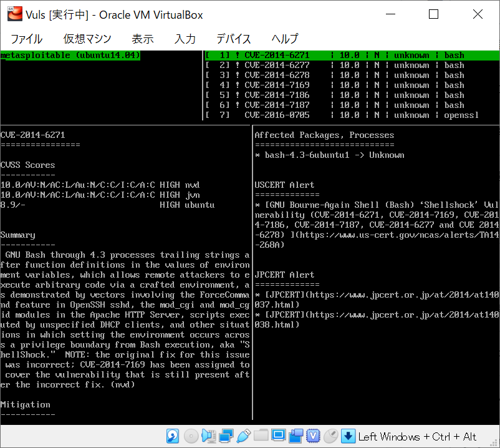The image size is (500, 448).
Task: Open the ファイル menu
Action: pos(26,39)
